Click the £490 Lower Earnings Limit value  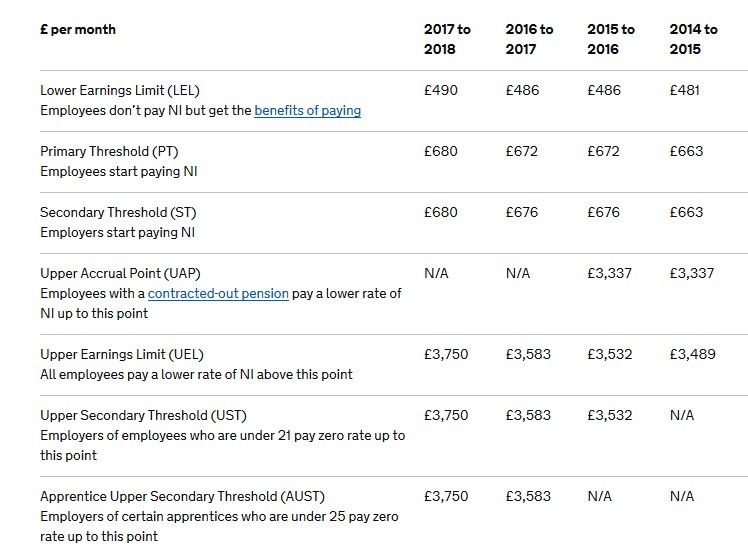click(441, 91)
